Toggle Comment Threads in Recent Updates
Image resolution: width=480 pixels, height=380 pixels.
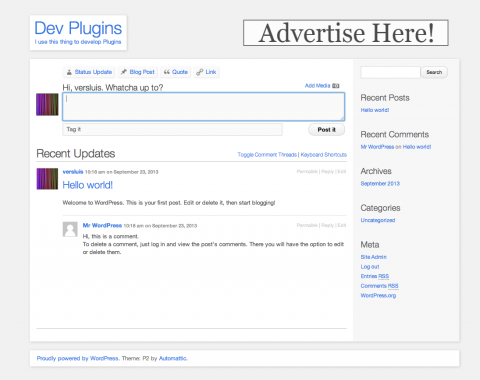point(267,155)
